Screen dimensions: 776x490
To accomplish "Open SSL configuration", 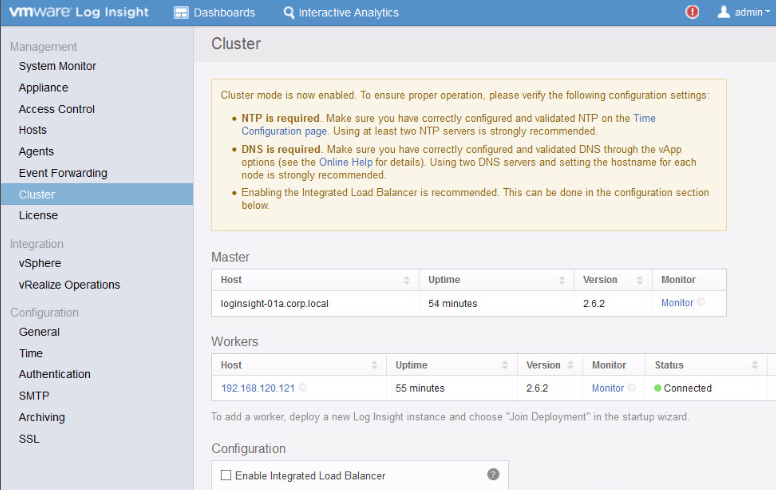I will coord(29,439).
